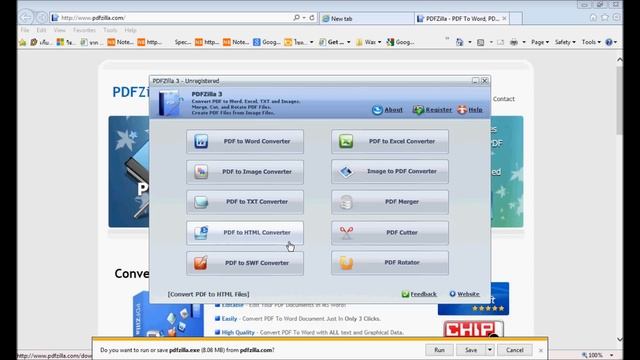The height and width of the screenshot is (360, 640).
Task: Open the browser Help menu
Action: pos(130,30)
